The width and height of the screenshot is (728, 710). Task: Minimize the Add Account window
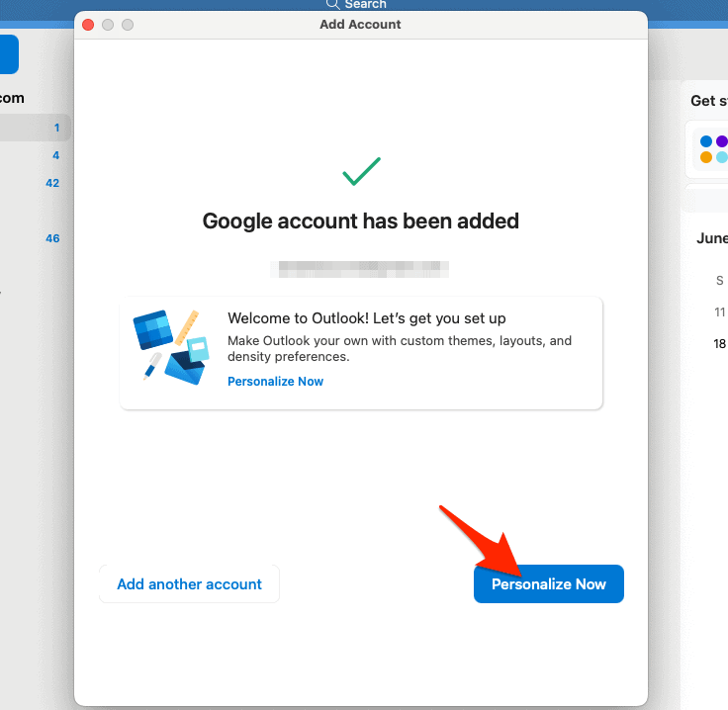click(109, 25)
